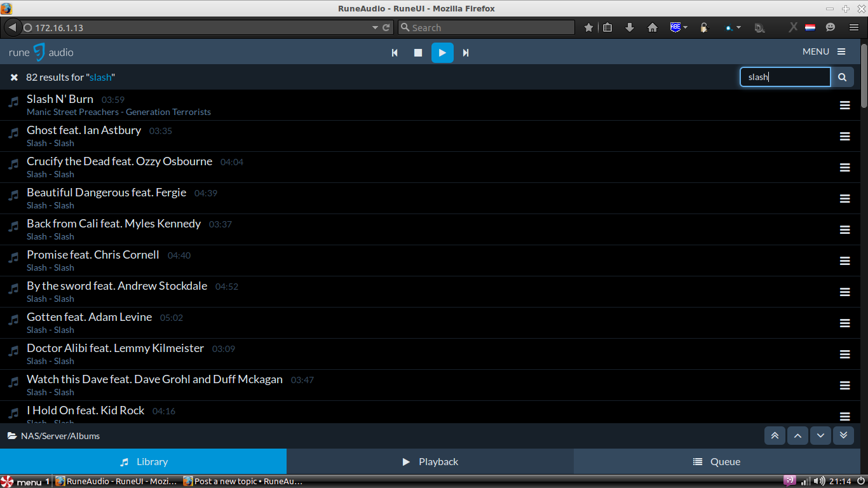Click the page vertical scrollbar
The image size is (868, 488).
point(864,75)
